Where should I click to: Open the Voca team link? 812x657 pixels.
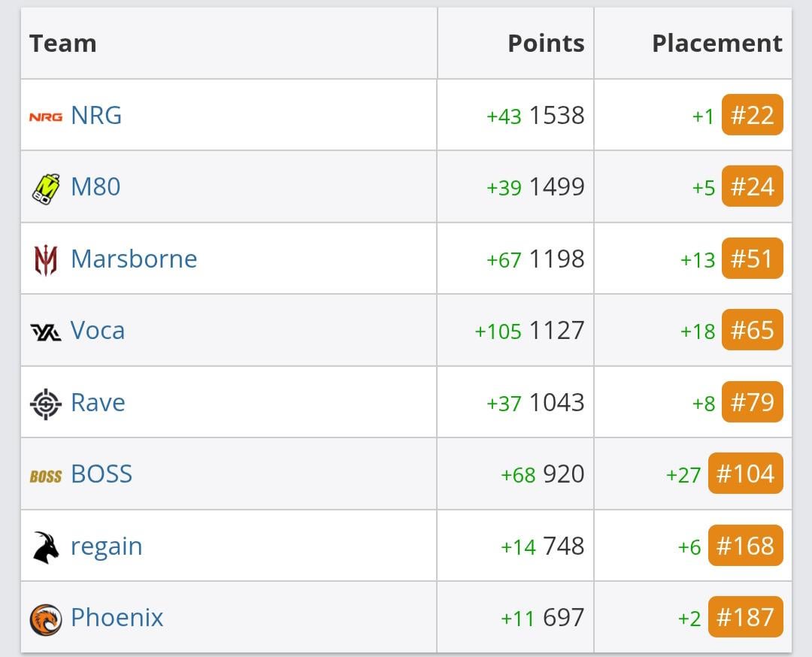click(x=98, y=331)
